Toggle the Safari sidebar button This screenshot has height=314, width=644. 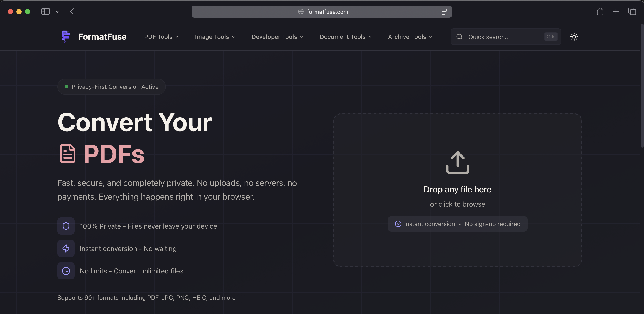click(x=46, y=11)
